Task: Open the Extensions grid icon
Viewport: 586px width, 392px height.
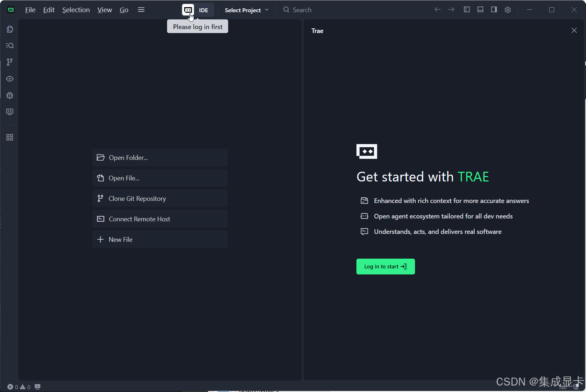Action: point(10,137)
